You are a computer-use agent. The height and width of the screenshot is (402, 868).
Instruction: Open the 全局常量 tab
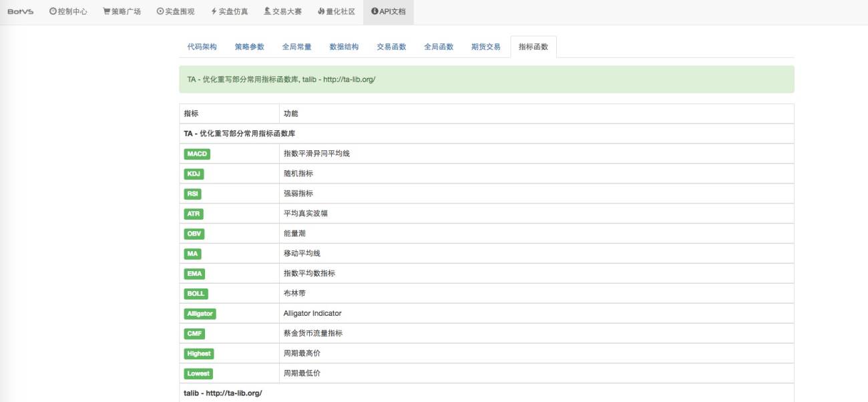pyautogui.click(x=297, y=47)
